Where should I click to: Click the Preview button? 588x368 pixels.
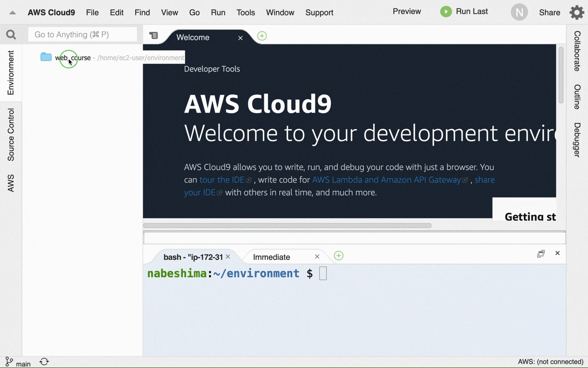(407, 11)
